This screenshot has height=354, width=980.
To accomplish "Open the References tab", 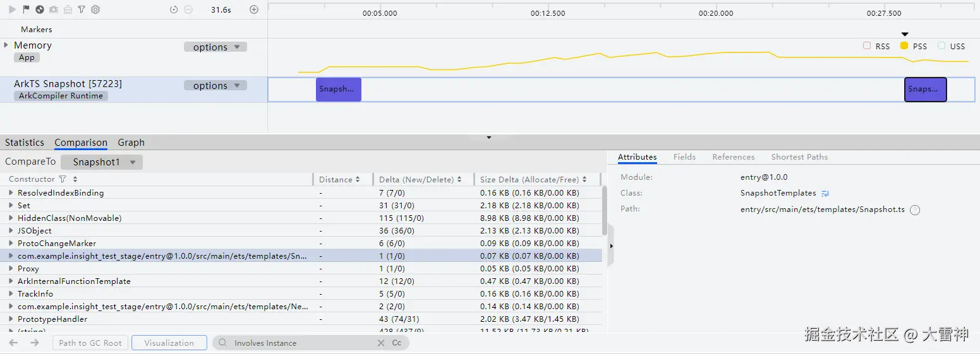I will pyautogui.click(x=733, y=157).
